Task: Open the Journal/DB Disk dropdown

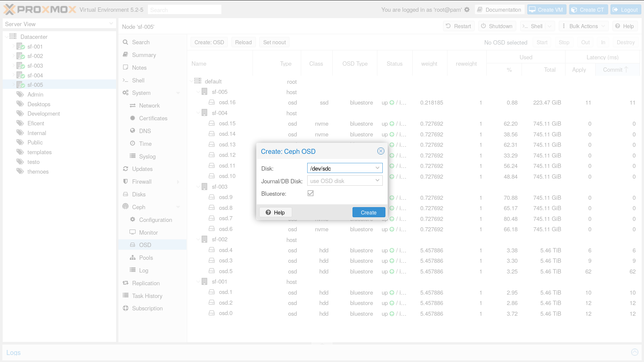Action: (377, 180)
